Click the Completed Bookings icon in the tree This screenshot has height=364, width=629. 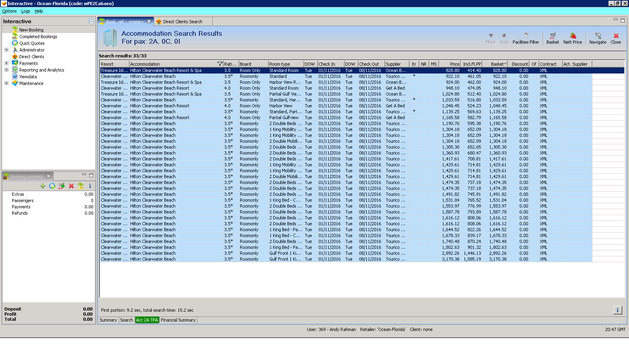[15, 36]
